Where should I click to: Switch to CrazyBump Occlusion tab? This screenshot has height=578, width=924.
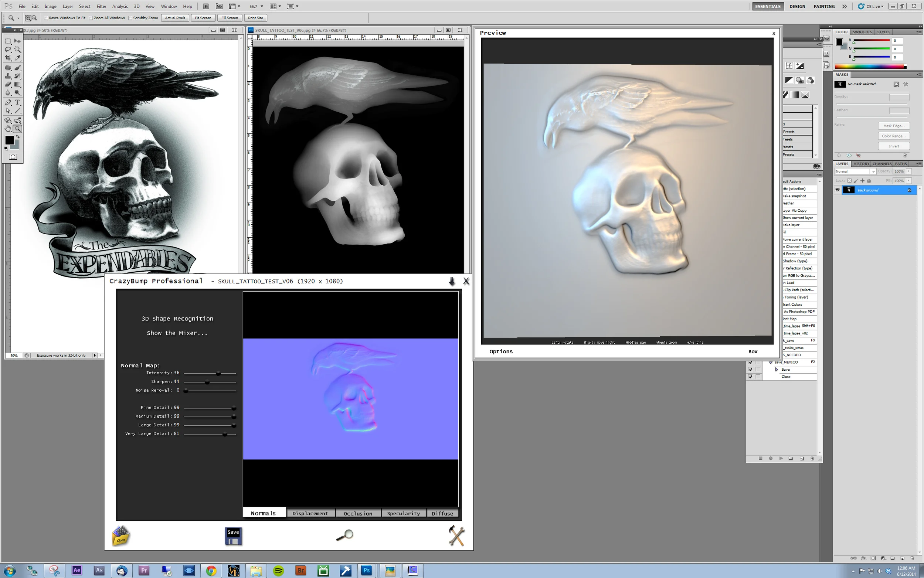[358, 513]
